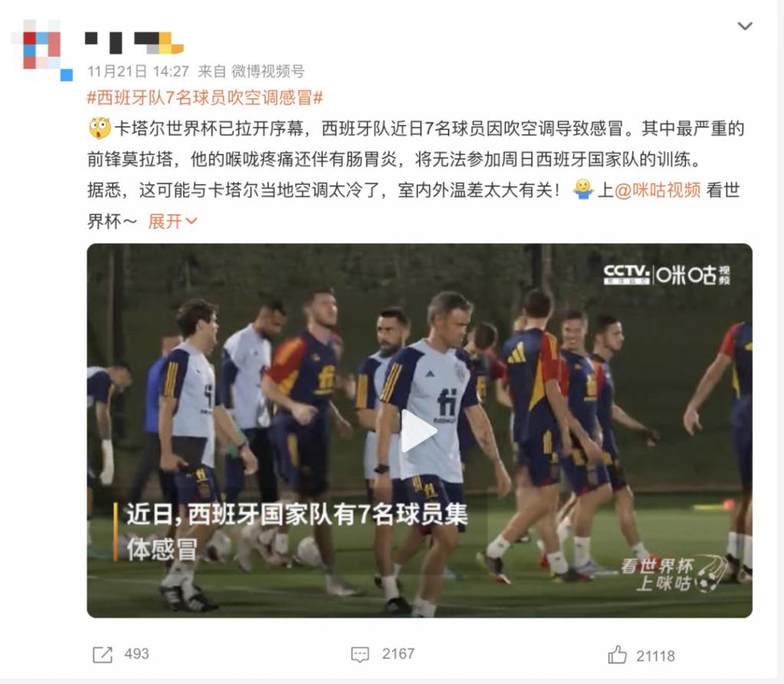The width and height of the screenshot is (784, 684).
Task: Click the repost count 493
Action: 136,654
